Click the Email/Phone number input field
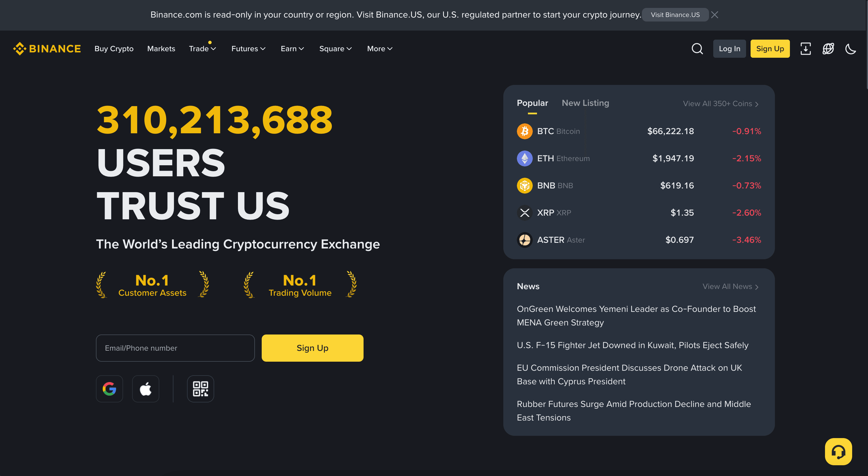The image size is (868, 476). click(x=175, y=348)
